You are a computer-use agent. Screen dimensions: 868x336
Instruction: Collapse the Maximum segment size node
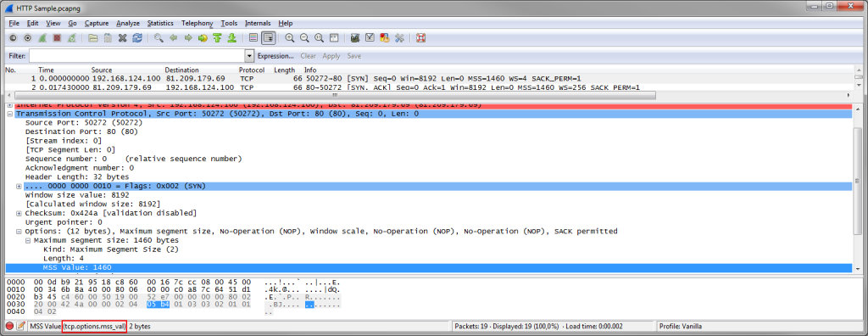click(28, 241)
